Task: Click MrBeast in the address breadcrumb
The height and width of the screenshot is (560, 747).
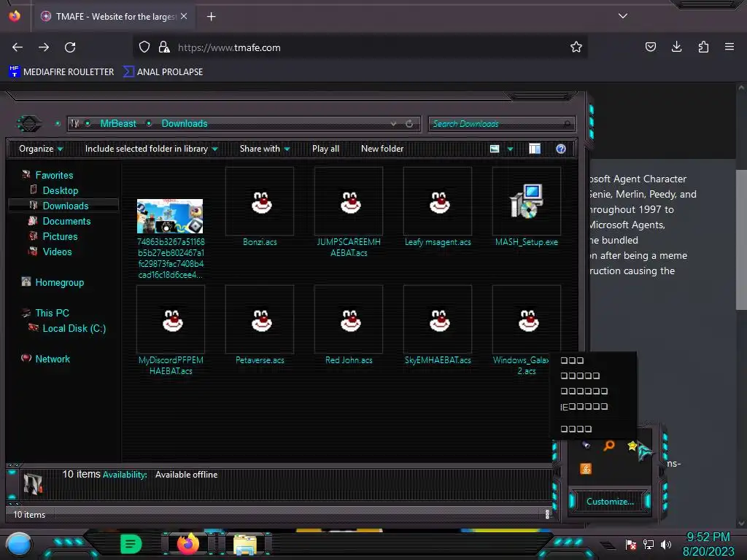Action: tap(118, 124)
